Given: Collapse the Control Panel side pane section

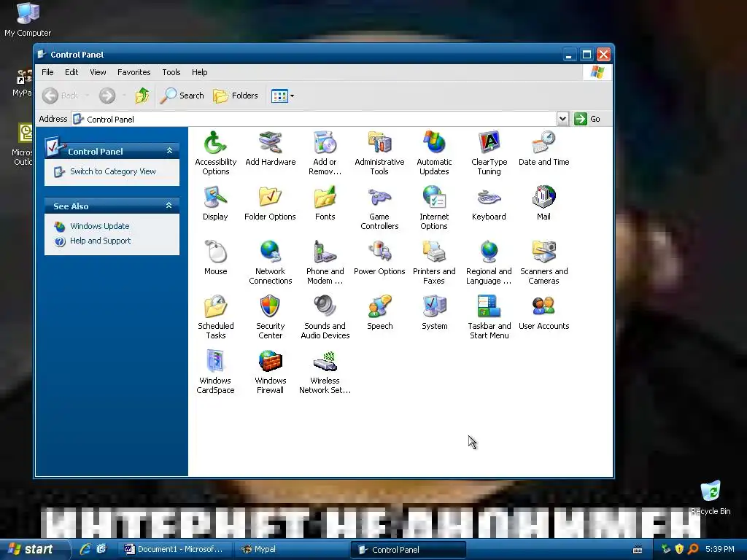Looking at the screenshot, I should pos(169,151).
